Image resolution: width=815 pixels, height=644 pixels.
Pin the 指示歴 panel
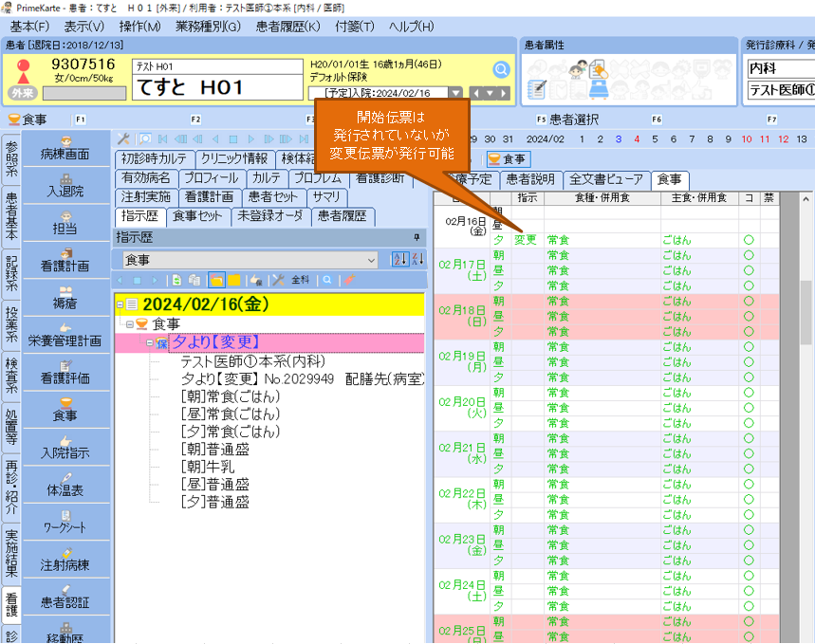point(417,237)
